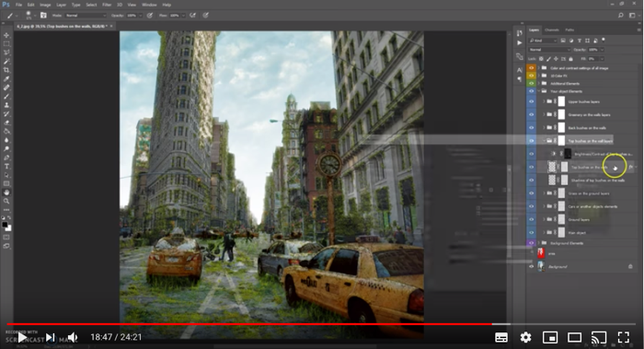Select the Path Selection tool
This screenshot has width=644, height=349.
point(6,175)
